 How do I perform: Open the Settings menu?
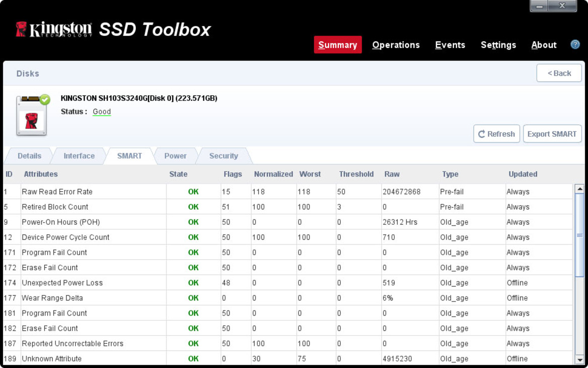point(498,45)
